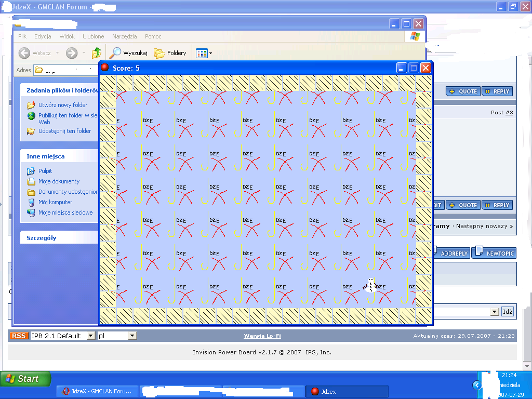Click the red ball icon in the Score title bar
This screenshot has height=399, width=532.
click(105, 68)
